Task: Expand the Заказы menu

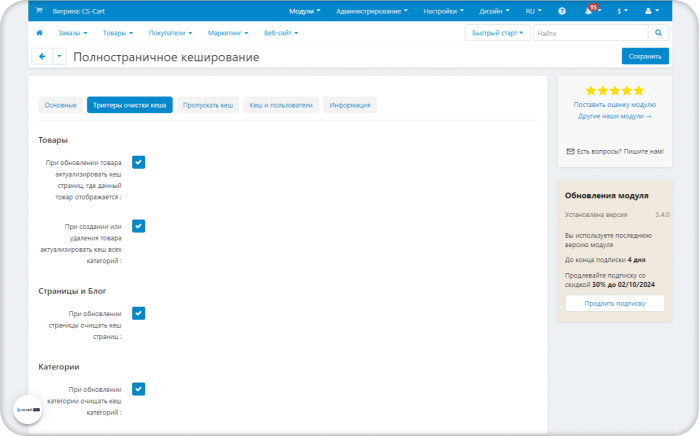Action: click(x=73, y=33)
